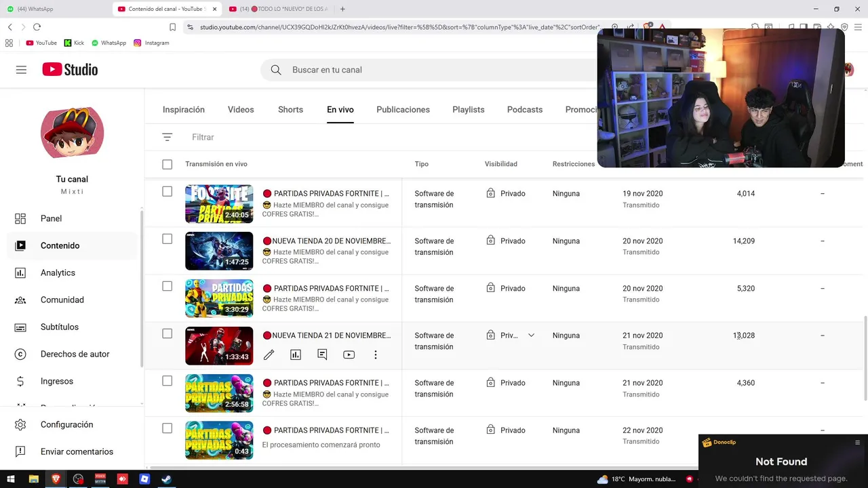Click the filter lines icon next to Filtrar
The height and width of the screenshot is (488, 868).
[167, 137]
